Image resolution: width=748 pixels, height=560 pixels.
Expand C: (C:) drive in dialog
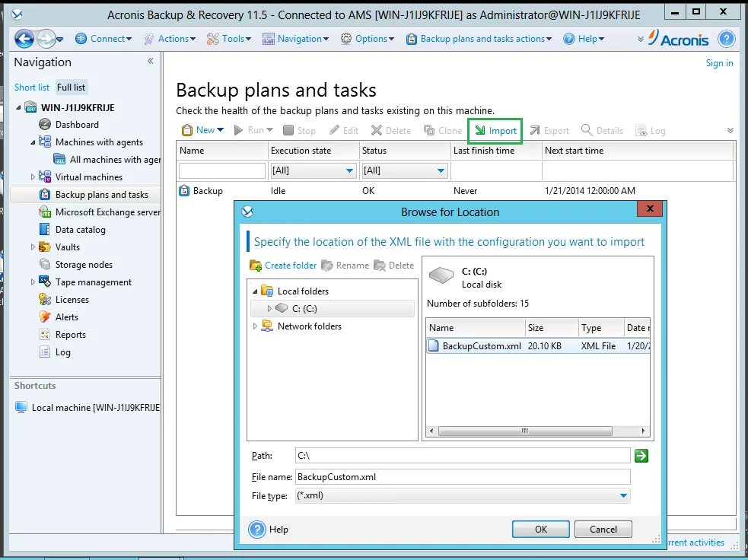(269, 309)
